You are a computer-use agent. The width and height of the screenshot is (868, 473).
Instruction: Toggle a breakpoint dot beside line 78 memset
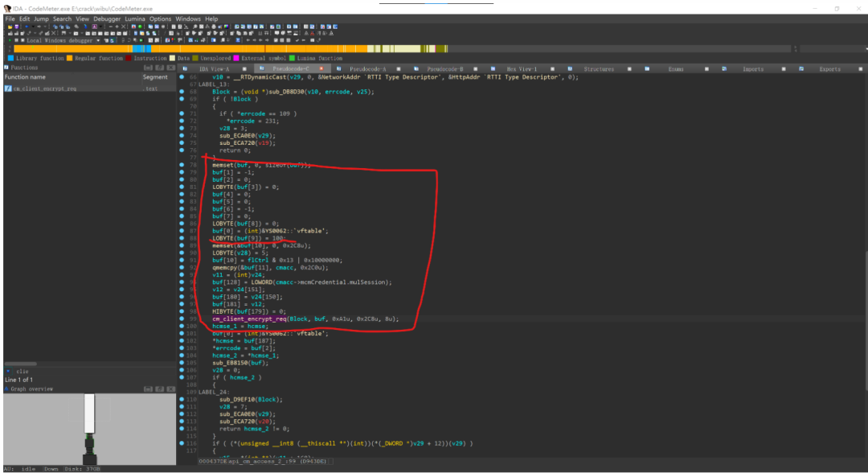[182, 165]
